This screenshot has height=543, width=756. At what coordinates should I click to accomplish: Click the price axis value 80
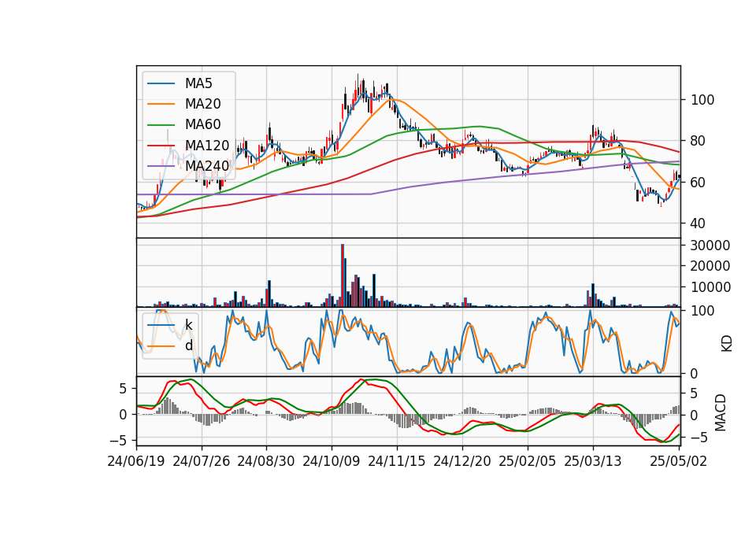point(699,141)
